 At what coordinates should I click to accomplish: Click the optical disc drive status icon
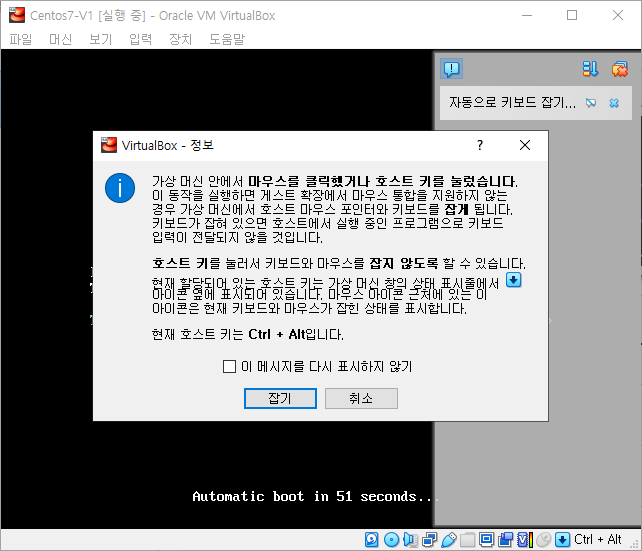[x=391, y=540]
